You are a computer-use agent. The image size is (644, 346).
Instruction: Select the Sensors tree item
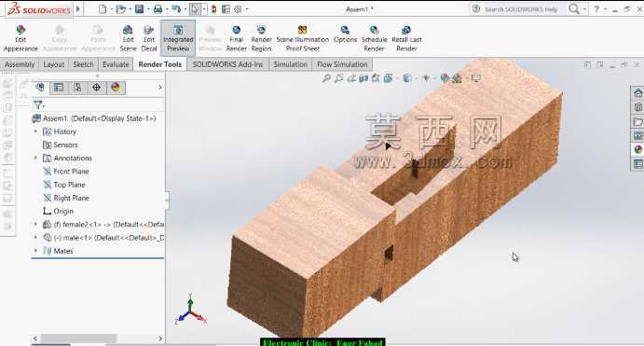click(x=60, y=145)
